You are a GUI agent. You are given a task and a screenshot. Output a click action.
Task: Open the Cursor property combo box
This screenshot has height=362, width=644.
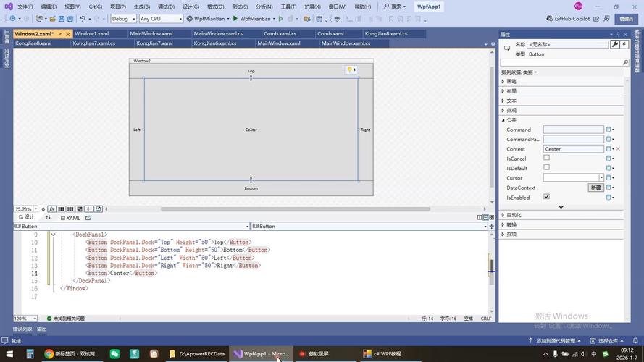click(x=573, y=177)
